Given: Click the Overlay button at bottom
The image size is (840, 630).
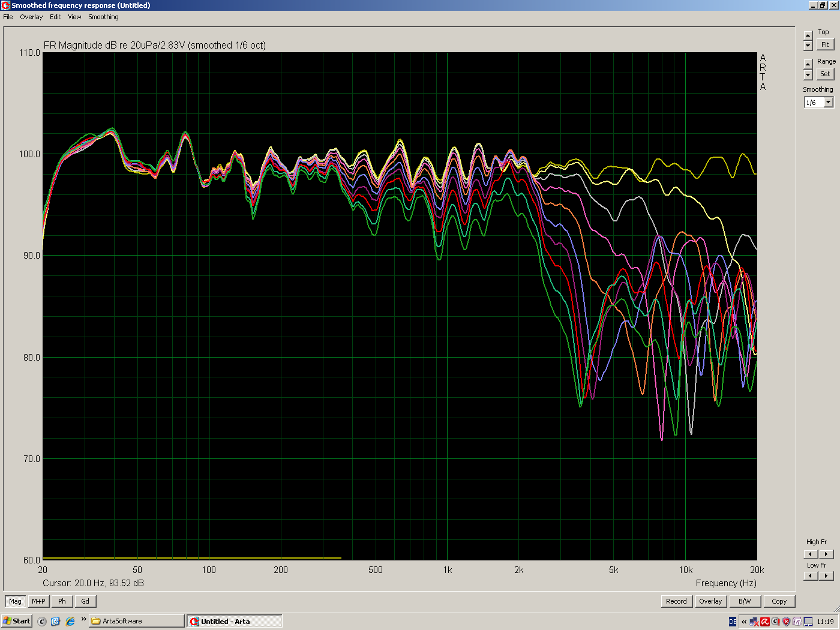Looking at the screenshot, I should 710,601.
